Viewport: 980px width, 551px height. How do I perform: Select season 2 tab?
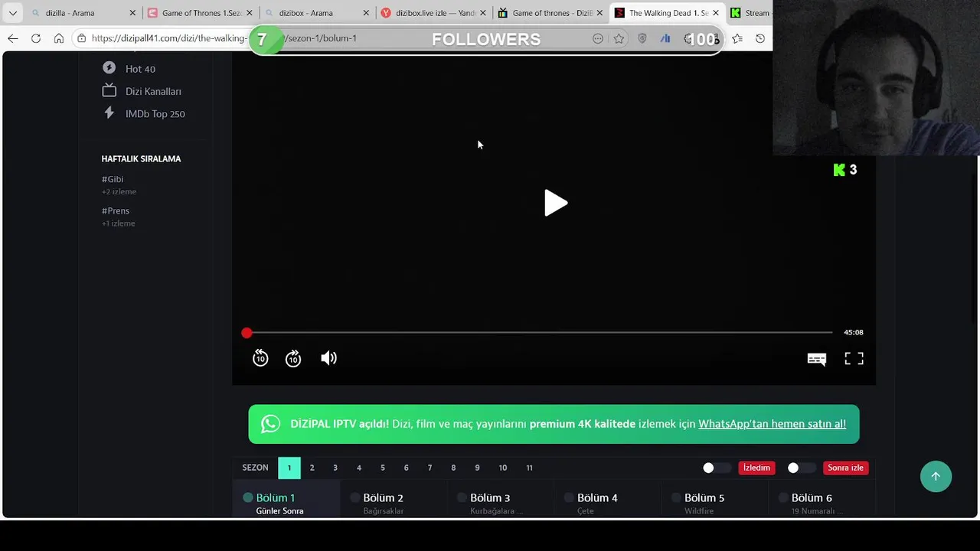tap(312, 468)
